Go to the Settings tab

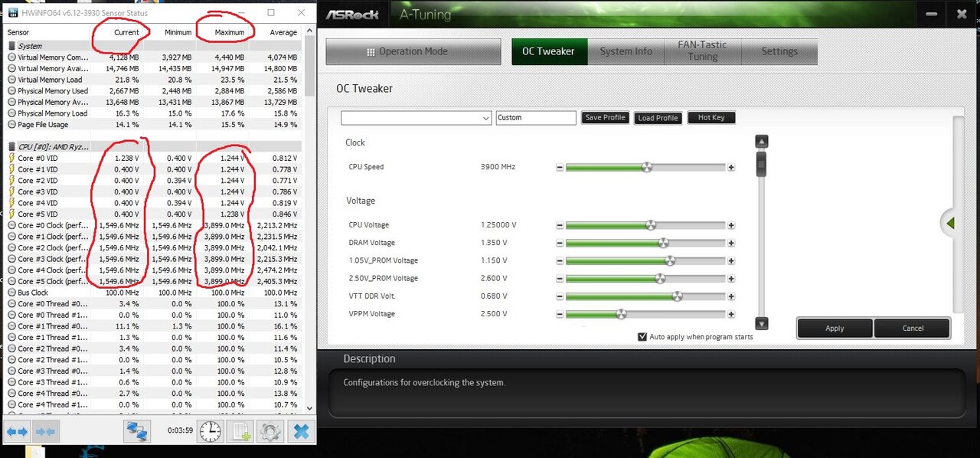[x=779, y=51]
